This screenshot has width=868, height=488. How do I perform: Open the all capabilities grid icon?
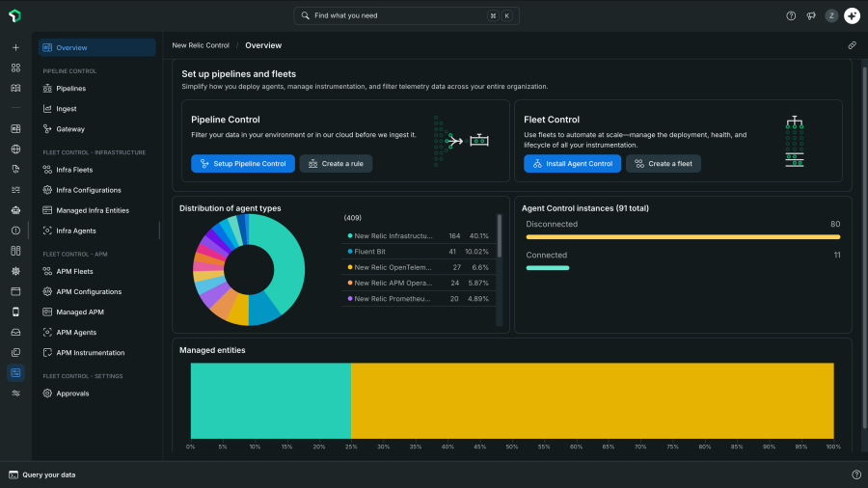tap(15, 68)
